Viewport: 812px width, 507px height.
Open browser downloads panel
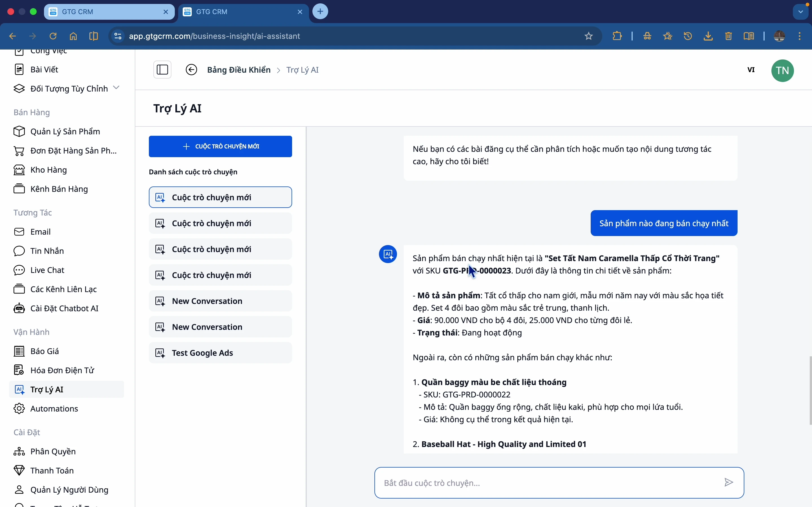708,36
